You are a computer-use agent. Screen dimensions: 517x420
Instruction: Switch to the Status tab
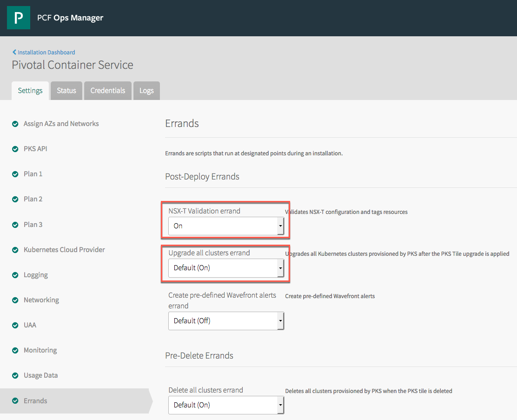pyautogui.click(x=66, y=91)
